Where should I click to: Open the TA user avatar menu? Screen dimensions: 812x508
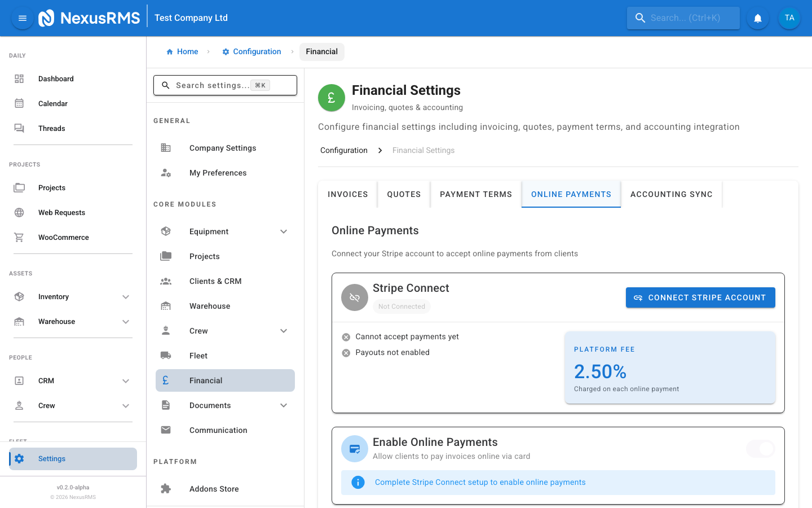point(789,17)
